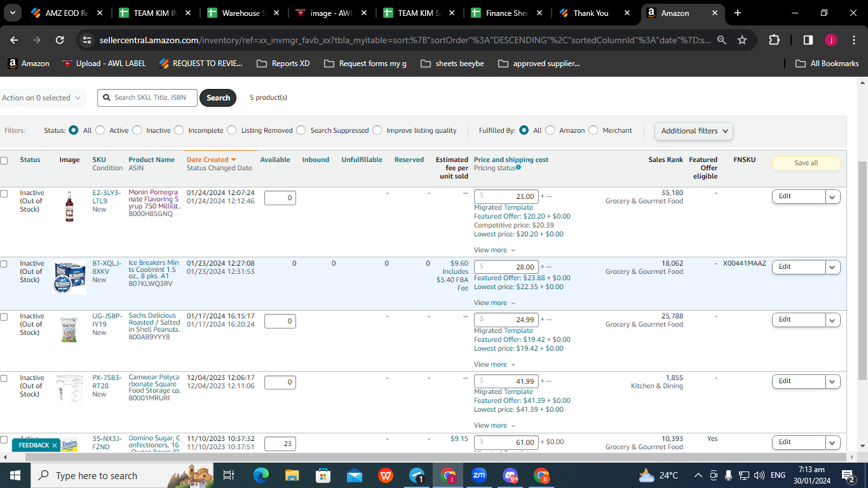Open the tab search chevron
This screenshot has width=868, height=488.
coord(13,13)
